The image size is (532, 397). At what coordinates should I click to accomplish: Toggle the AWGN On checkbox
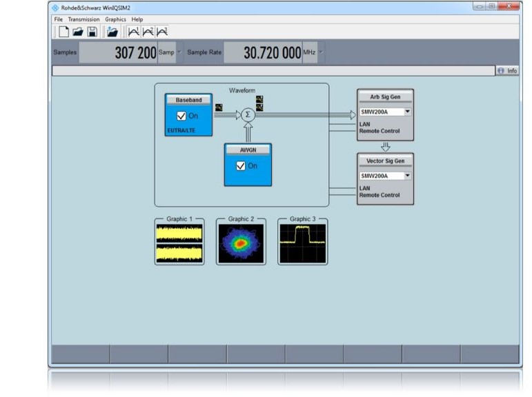[241, 166]
